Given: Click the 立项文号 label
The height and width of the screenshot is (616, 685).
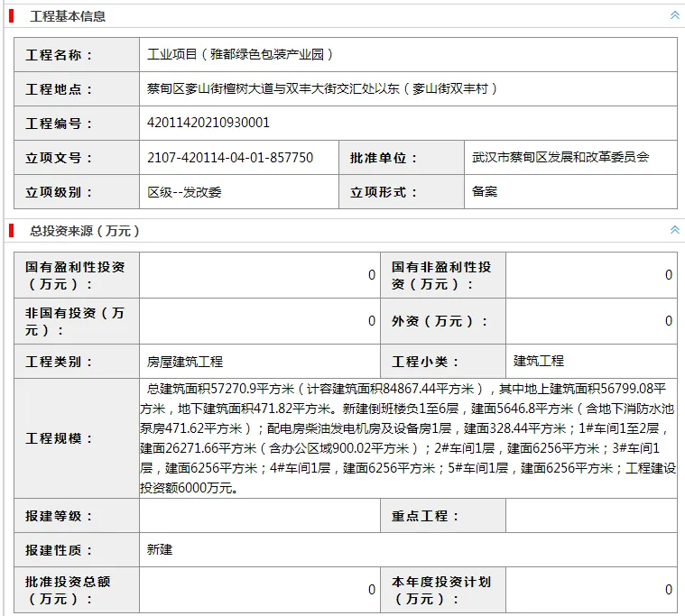Looking at the screenshot, I should pyautogui.click(x=59, y=158).
